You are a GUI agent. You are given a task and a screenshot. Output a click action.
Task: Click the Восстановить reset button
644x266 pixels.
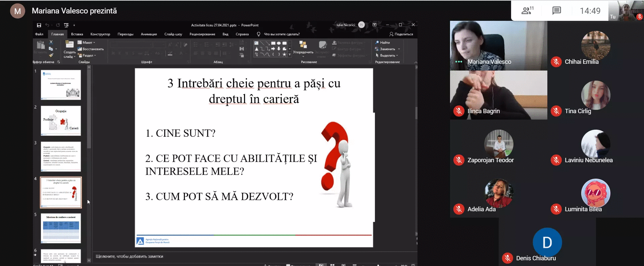tap(91, 49)
